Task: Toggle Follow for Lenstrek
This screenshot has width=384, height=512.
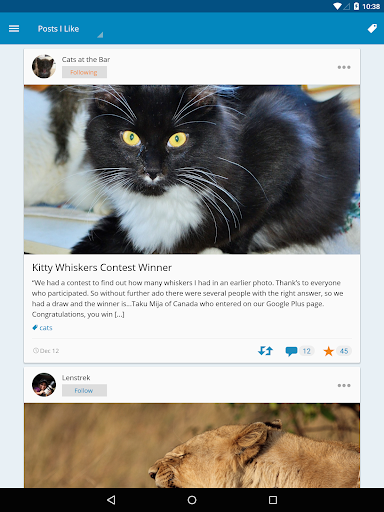Action: [84, 390]
